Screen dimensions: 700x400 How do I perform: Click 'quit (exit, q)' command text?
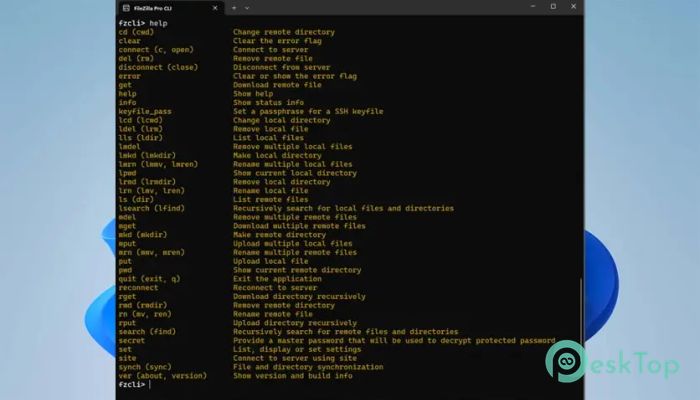pyautogui.click(x=149, y=279)
